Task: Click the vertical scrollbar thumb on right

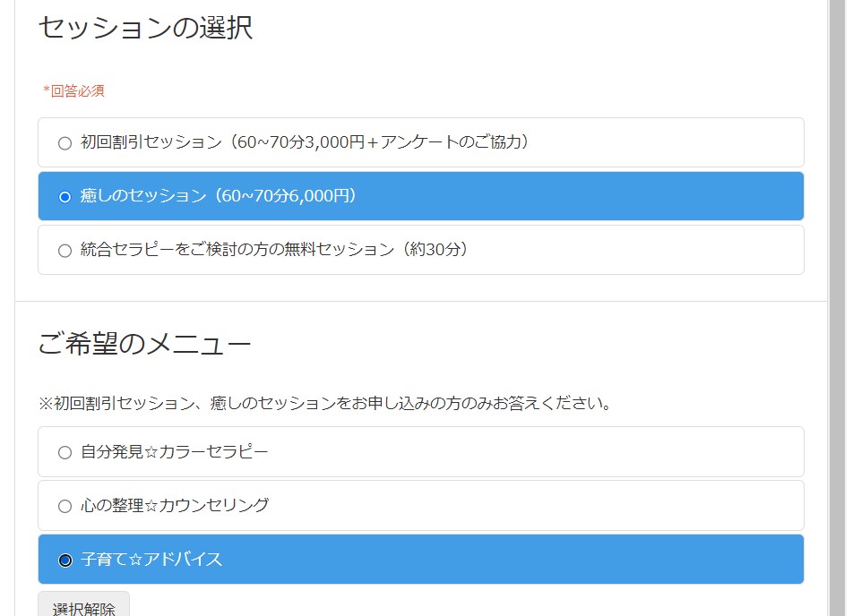Action: pos(837,308)
